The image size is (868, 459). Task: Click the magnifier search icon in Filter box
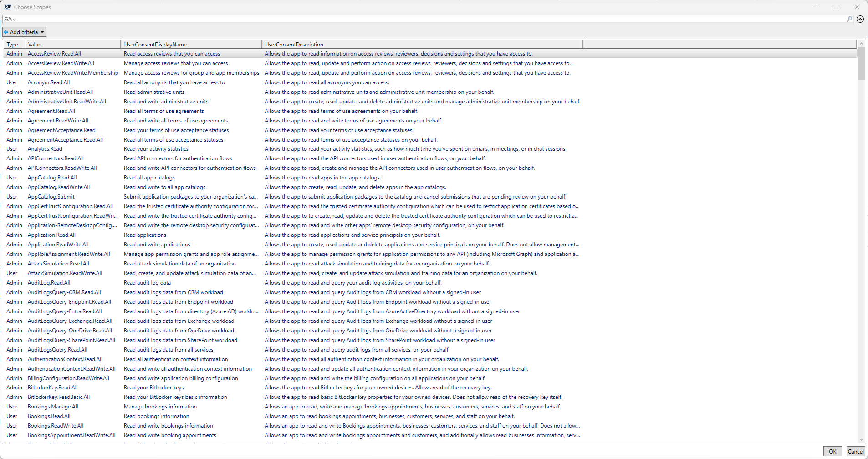tap(849, 19)
